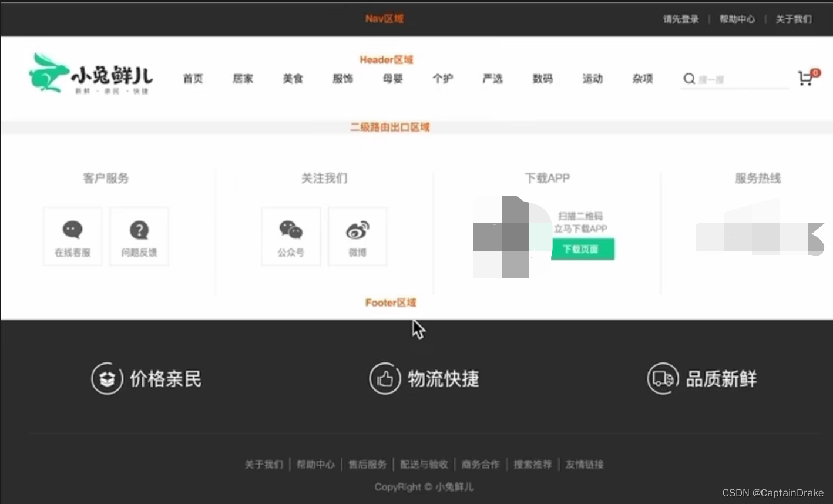Click the cart count badge

tap(815, 73)
